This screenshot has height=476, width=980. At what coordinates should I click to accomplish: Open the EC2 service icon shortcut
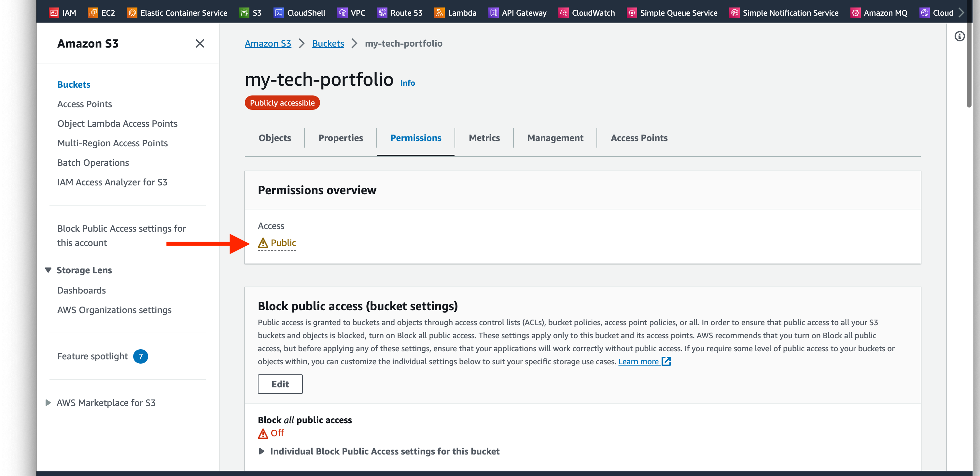click(x=93, y=13)
